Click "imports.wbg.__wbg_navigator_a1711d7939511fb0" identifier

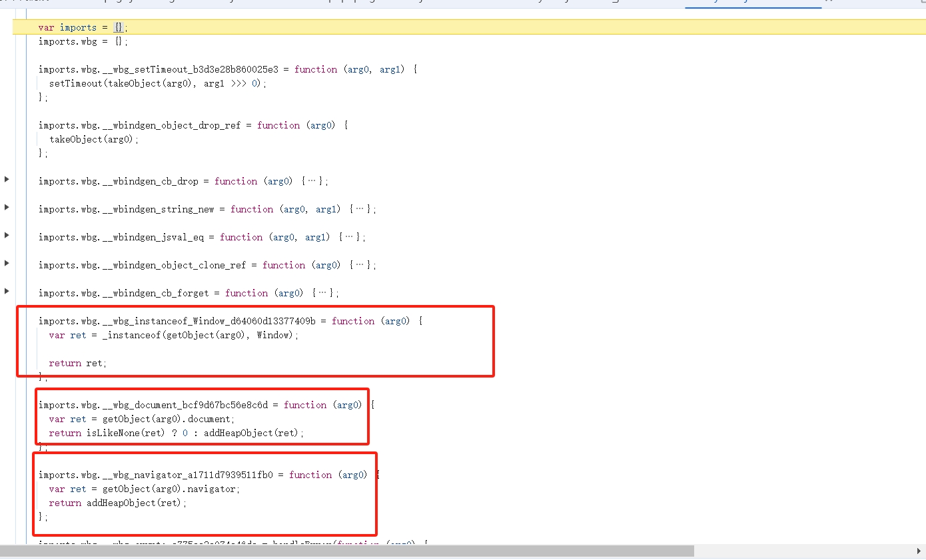[155, 475]
